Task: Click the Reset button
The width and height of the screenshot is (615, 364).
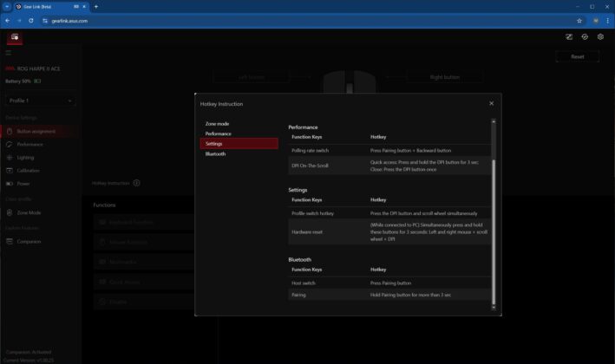Action: coord(578,57)
